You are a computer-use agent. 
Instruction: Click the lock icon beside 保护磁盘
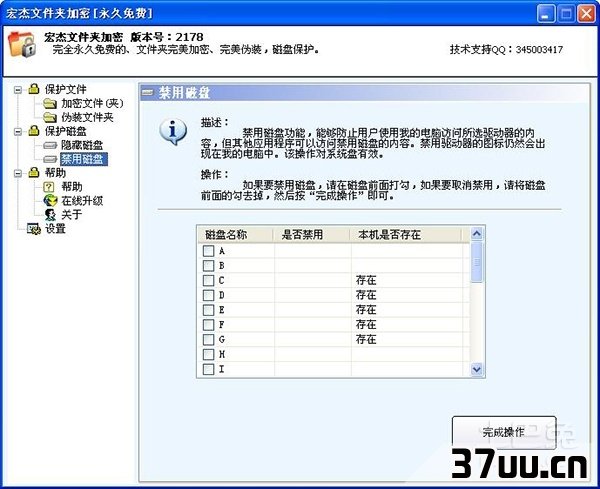pyautogui.click(x=34, y=131)
